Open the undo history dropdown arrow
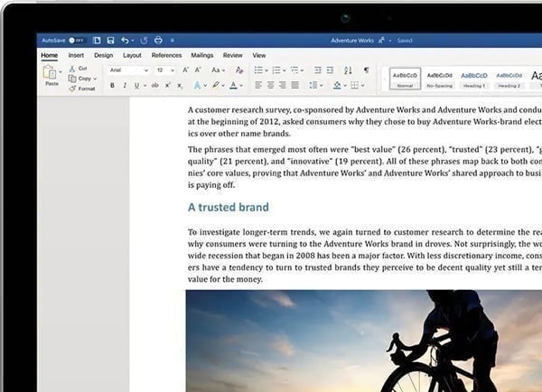 pyautogui.click(x=133, y=41)
